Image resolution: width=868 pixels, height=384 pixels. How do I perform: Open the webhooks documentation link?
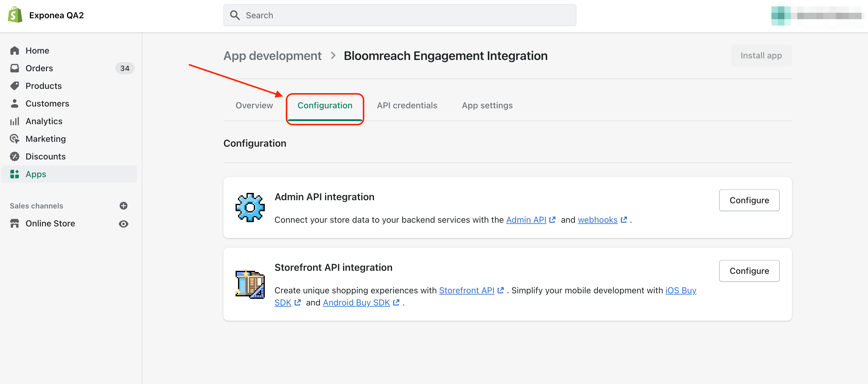pyautogui.click(x=597, y=220)
